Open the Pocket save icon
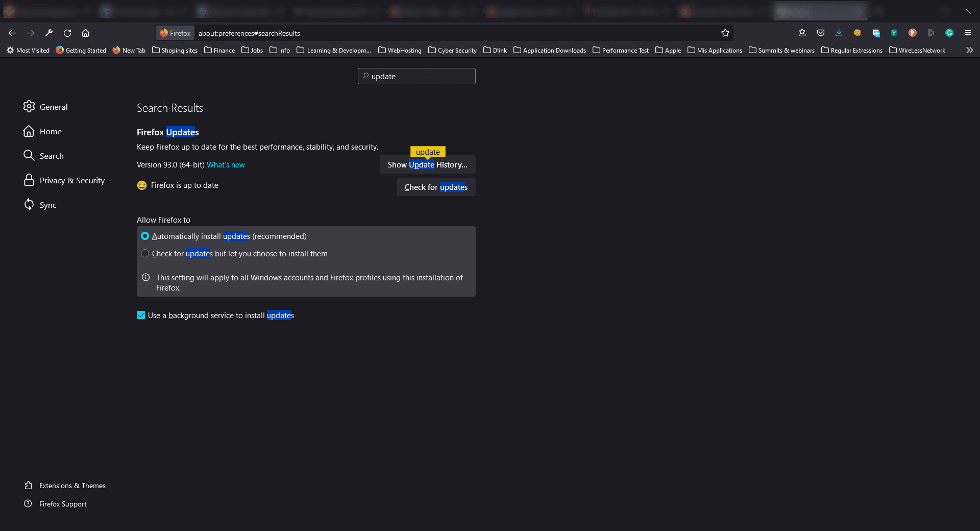 [x=821, y=33]
